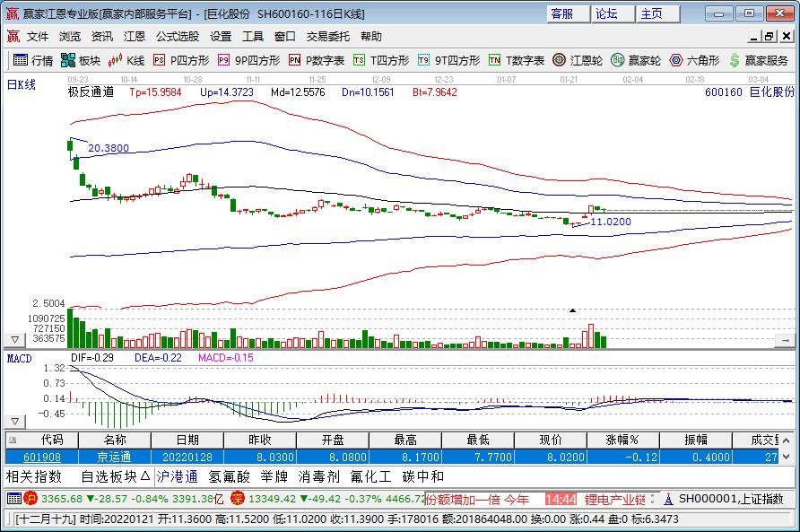Switch to the 氟化工 tab
Image resolution: width=800 pixels, height=532 pixels.
point(371,477)
